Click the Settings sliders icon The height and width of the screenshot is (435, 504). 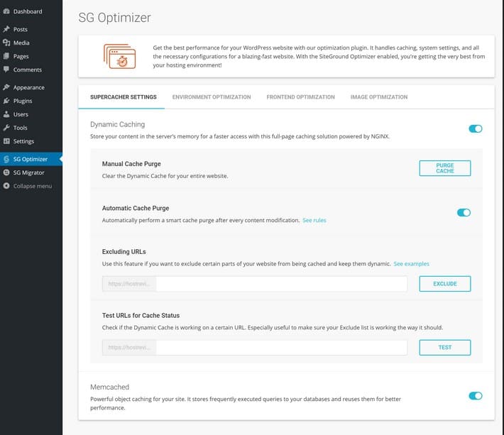click(6, 141)
